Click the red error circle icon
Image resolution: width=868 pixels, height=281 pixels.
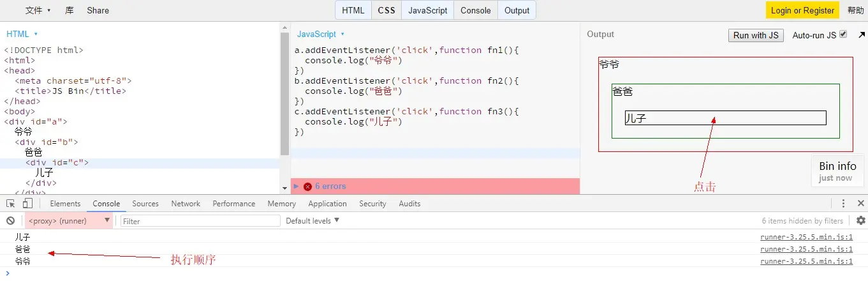(307, 186)
